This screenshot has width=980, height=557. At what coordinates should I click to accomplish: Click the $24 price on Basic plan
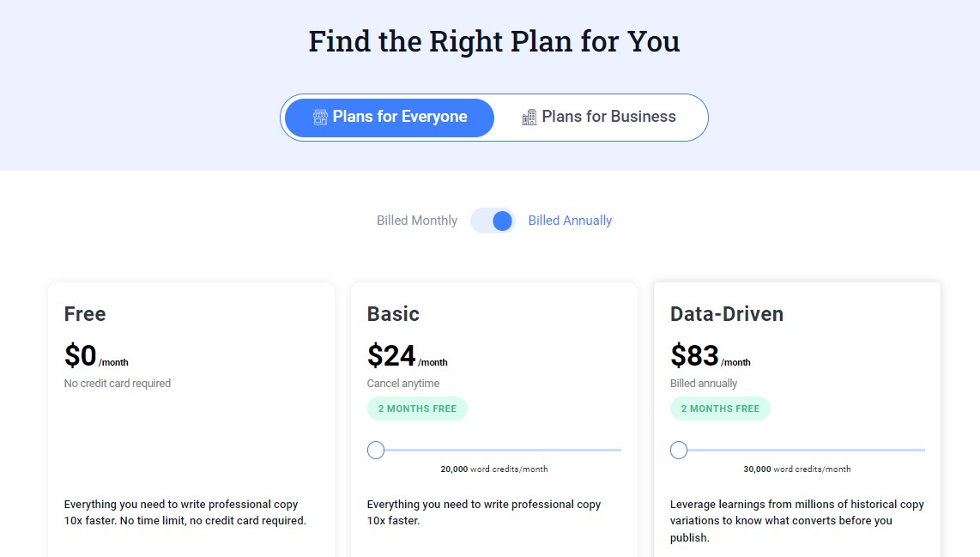391,355
